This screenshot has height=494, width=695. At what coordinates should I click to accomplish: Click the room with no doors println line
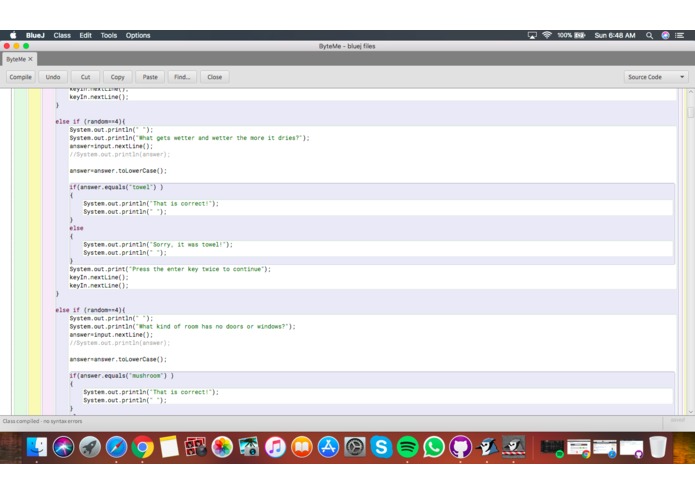pos(182,326)
